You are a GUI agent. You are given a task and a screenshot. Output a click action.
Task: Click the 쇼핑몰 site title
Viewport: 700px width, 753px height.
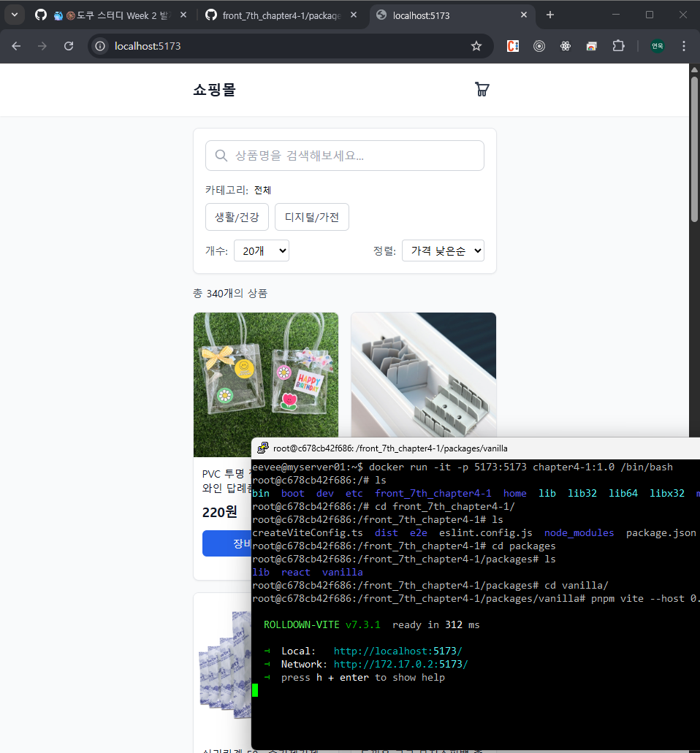(214, 90)
